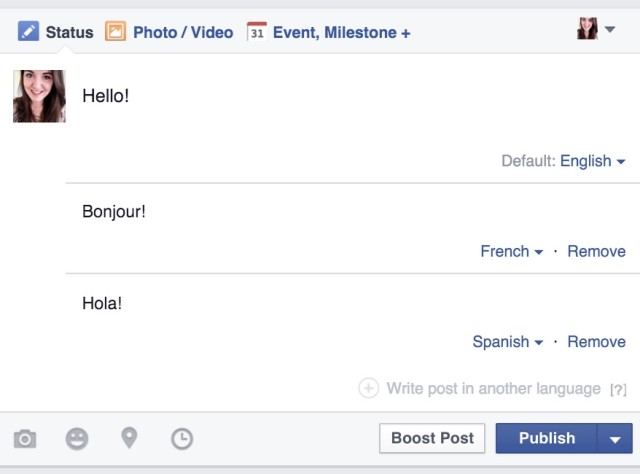
Task: Click the Photo / Video picture icon
Action: 115,32
